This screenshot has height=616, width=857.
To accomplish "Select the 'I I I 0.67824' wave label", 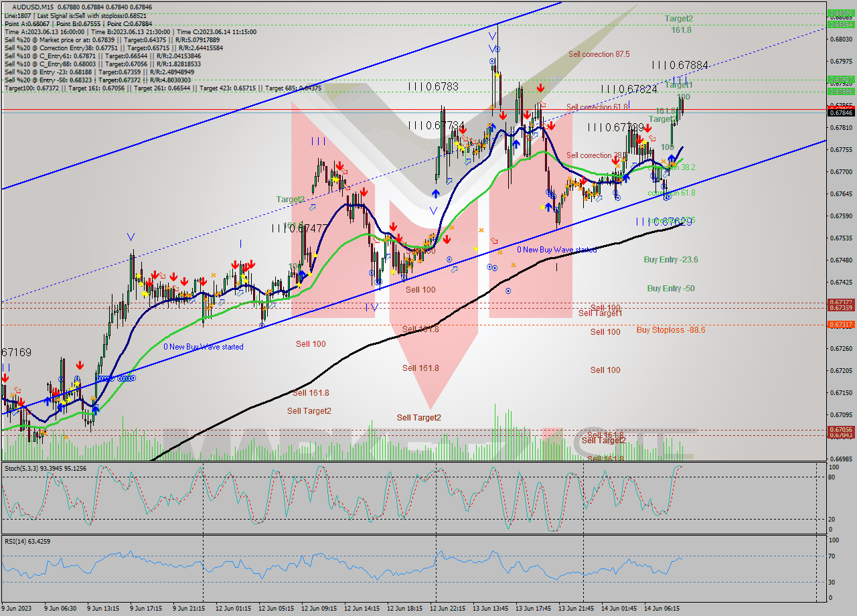I will click(629, 89).
